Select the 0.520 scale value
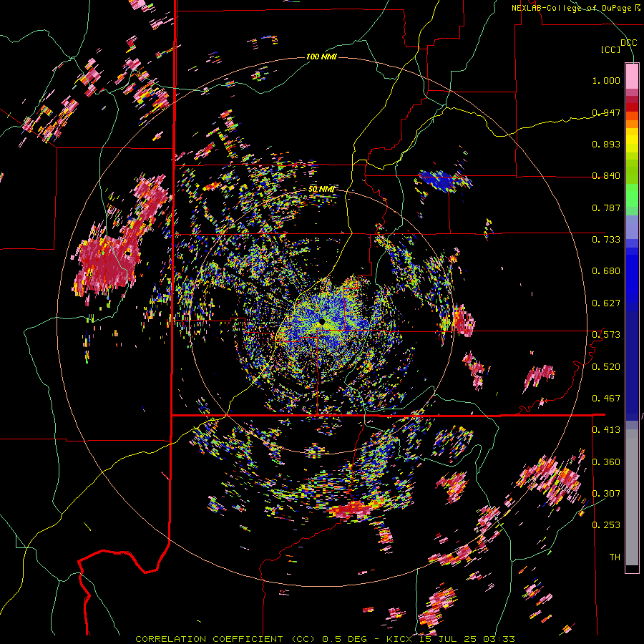Screen dimensions: 644x644 coord(606,367)
